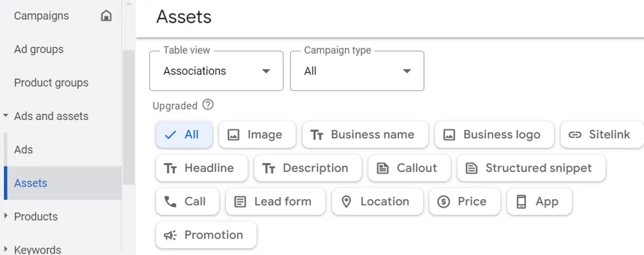Filter assets by Business name
This screenshot has width=644, height=255.
(365, 134)
